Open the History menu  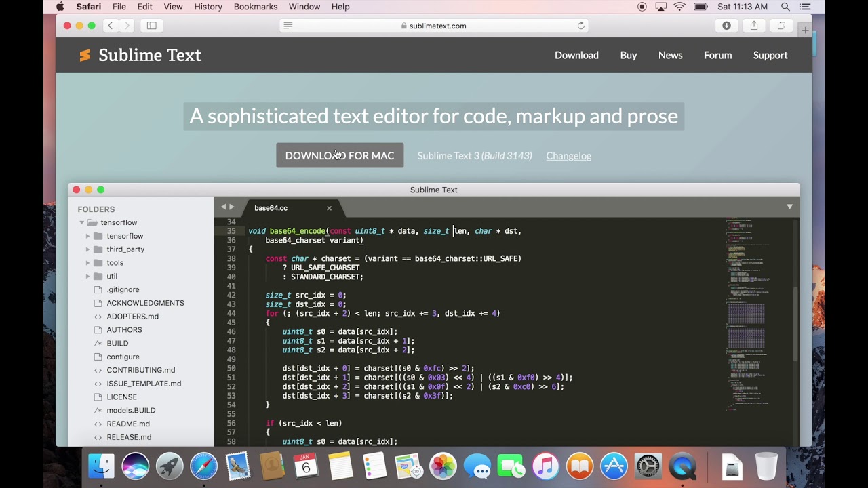click(x=208, y=7)
